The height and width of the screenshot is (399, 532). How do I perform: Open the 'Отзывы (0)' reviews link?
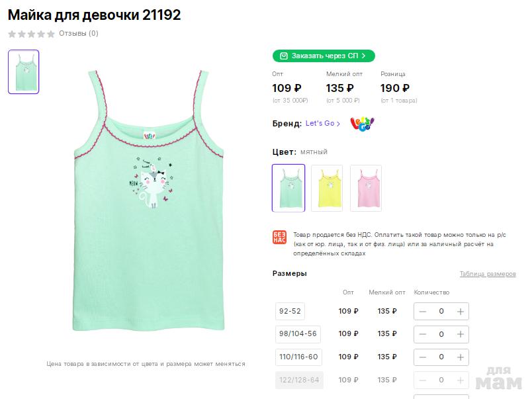point(79,34)
